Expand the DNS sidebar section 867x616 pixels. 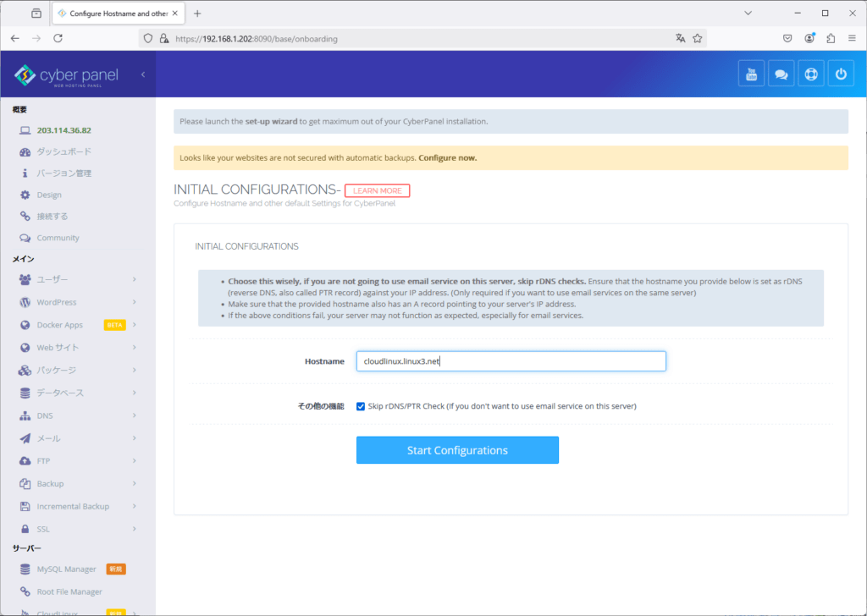[x=76, y=415]
